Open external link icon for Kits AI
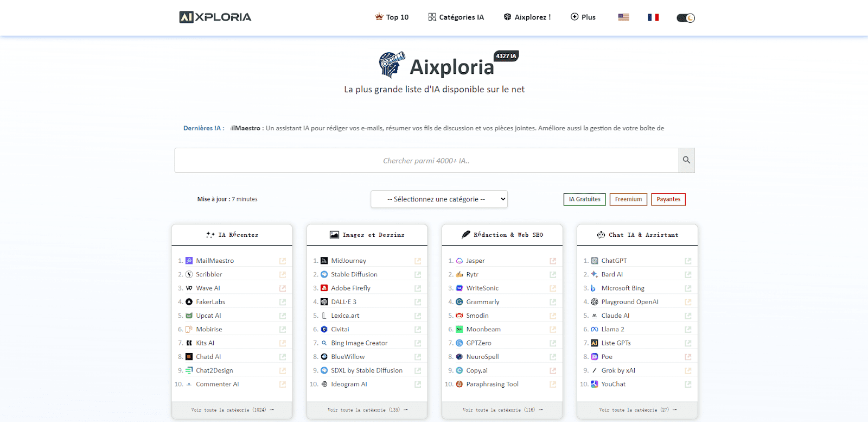This screenshot has width=868, height=422. click(x=283, y=343)
